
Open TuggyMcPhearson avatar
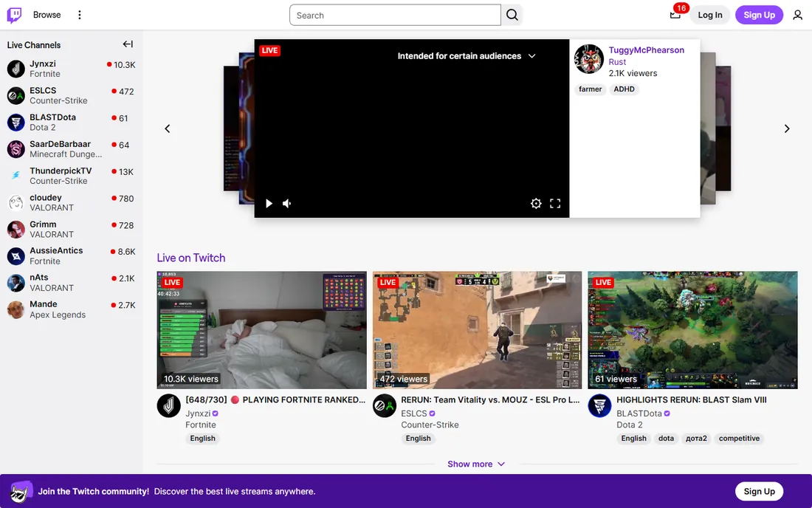(589, 59)
